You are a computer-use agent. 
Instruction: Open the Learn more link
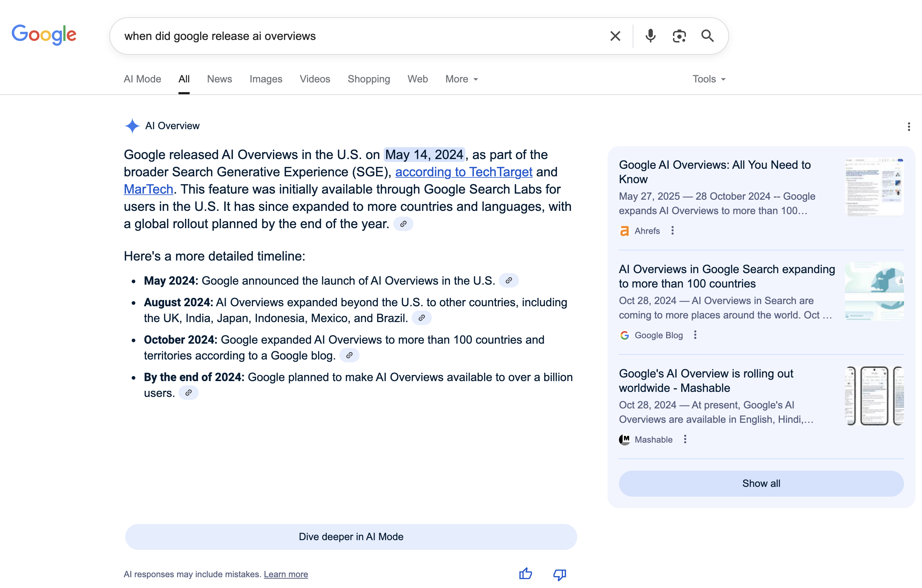(x=286, y=574)
